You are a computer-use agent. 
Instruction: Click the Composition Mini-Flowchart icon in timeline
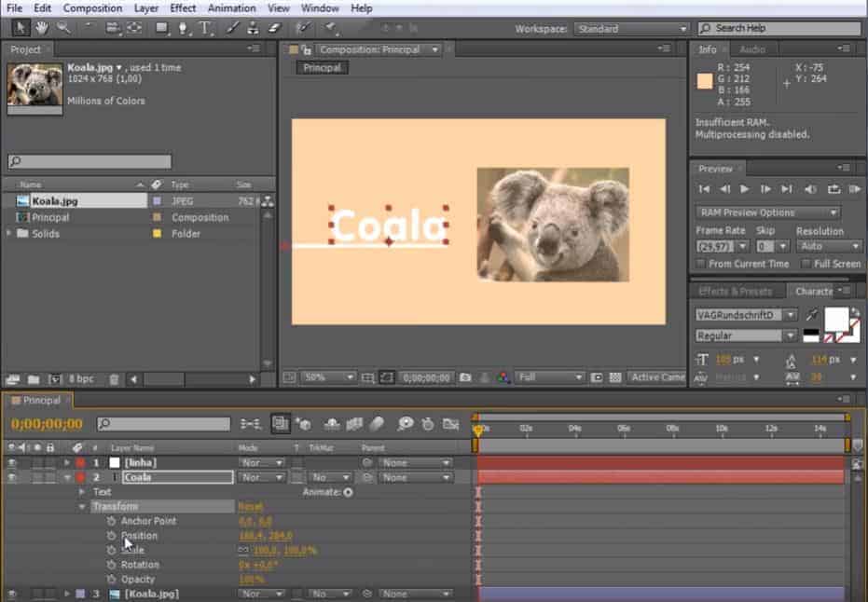click(251, 424)
